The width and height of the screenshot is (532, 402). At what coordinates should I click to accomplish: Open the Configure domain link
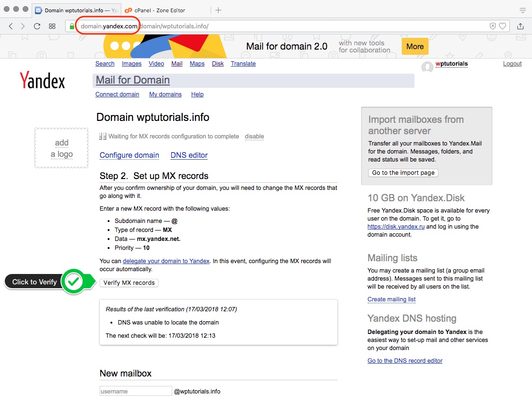coord(129,155)
